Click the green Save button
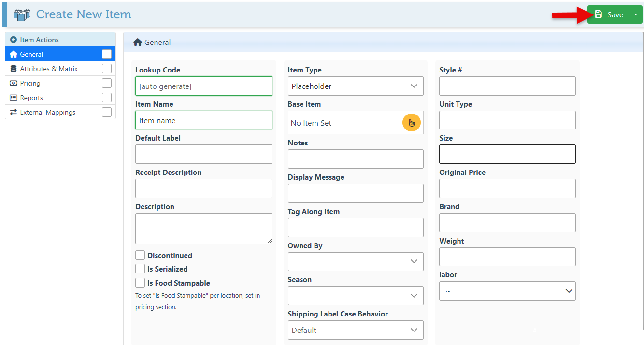 pos(609,14)
